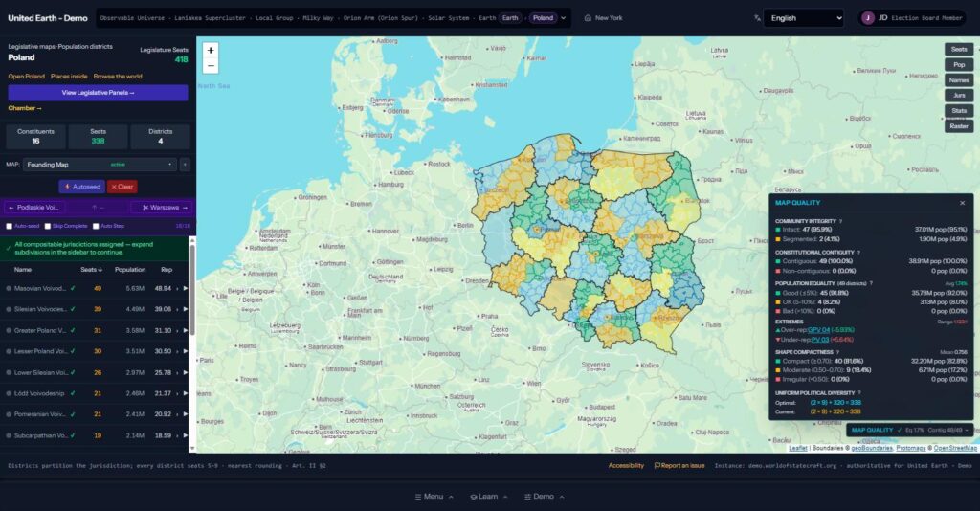980x511 pixels.
Task: Click the gray dot beside Lower Silesian Voivodeship
Action: pyautogui.click(x=9, y=373)
